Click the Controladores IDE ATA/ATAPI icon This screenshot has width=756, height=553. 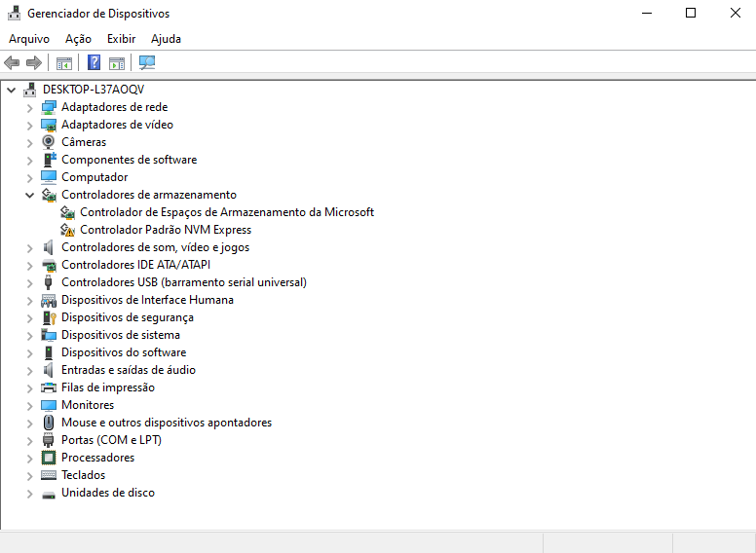49,265
